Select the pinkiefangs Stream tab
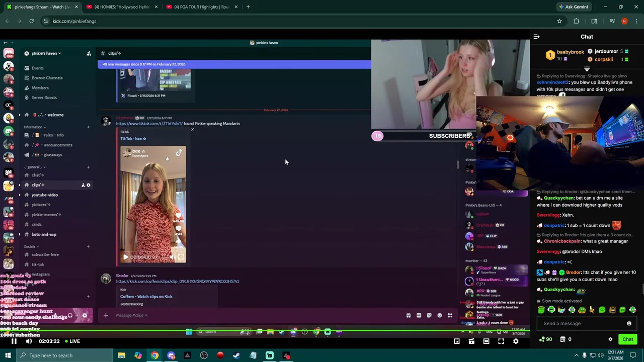This screenshot has width=644, height=362. 42,7
